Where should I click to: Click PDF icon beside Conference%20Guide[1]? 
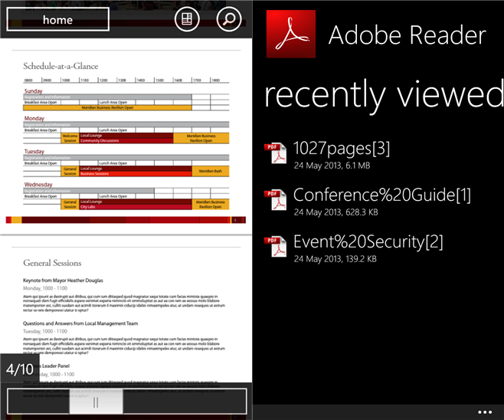275,200
